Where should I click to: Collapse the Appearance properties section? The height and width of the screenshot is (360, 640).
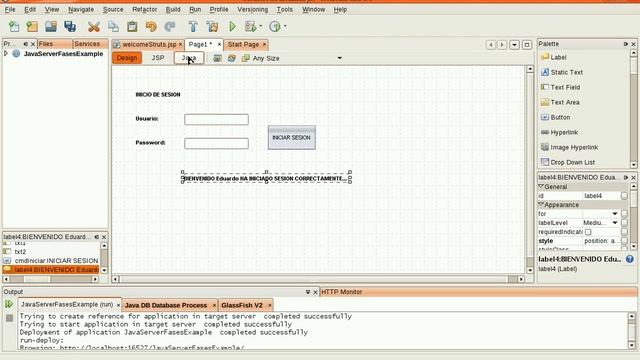[x=541, y=204]
